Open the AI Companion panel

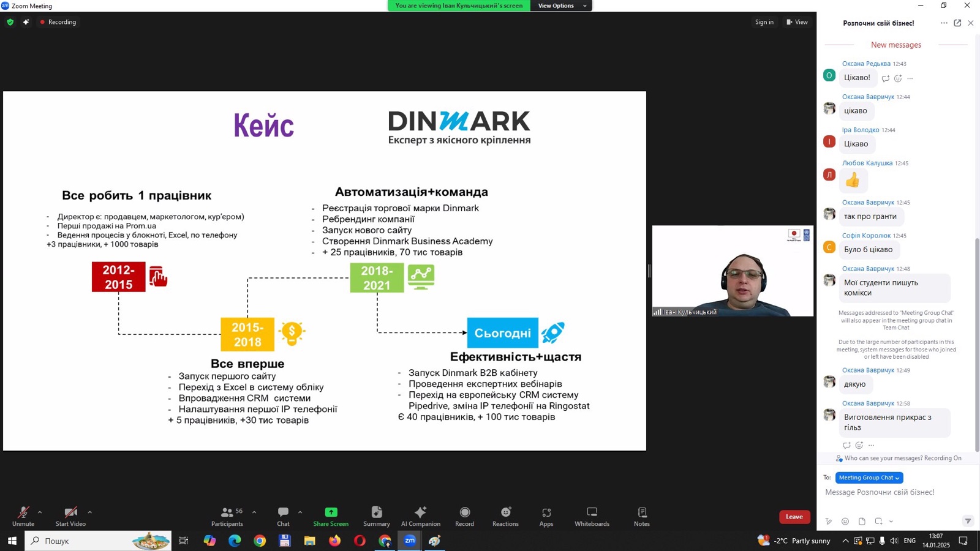tap(420, 516)
